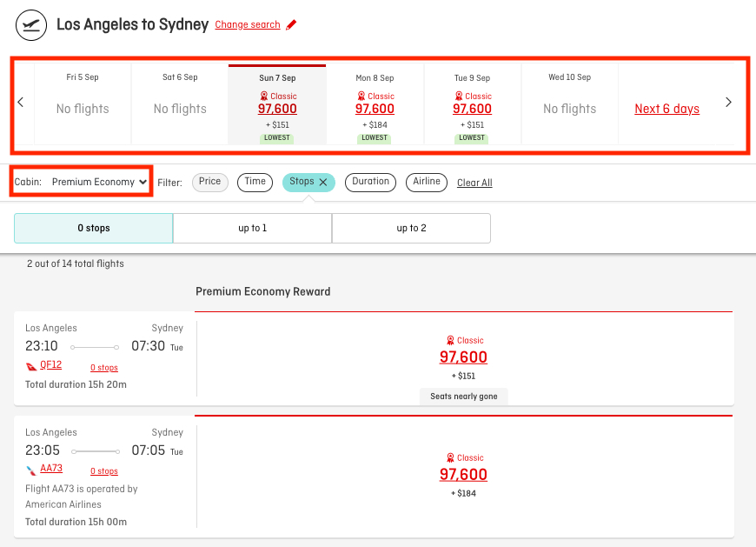Select the up to 2 stops option
Image resolution: width=756 pixels, height=547 pixels.
pyautogui.click(x=411, y=228)
